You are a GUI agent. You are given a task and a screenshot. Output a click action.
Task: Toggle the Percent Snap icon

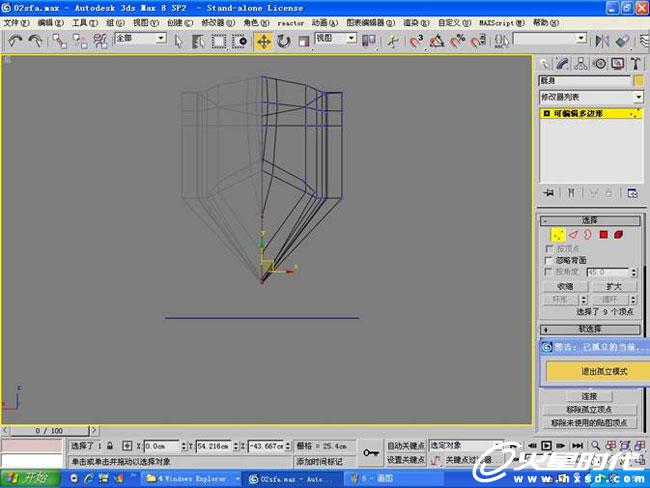click(x=458, y=41)
